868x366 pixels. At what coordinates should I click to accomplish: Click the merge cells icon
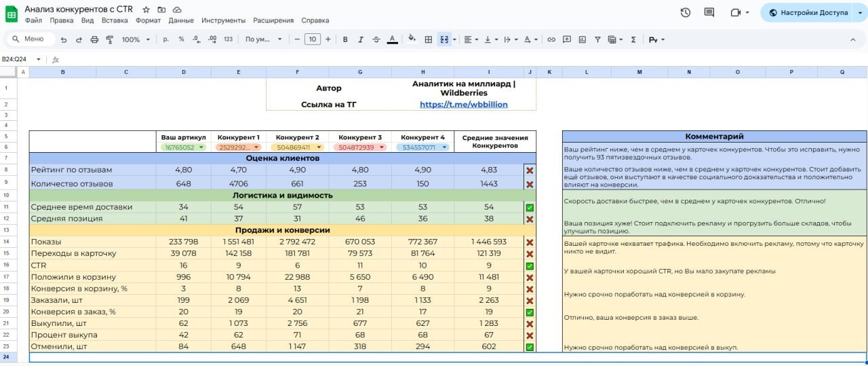pos(444,39)
